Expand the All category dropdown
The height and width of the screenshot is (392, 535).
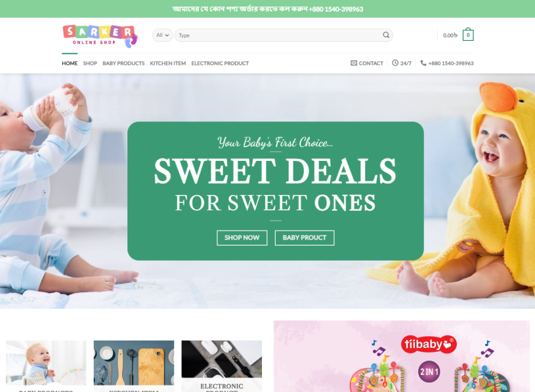point(162,35)
